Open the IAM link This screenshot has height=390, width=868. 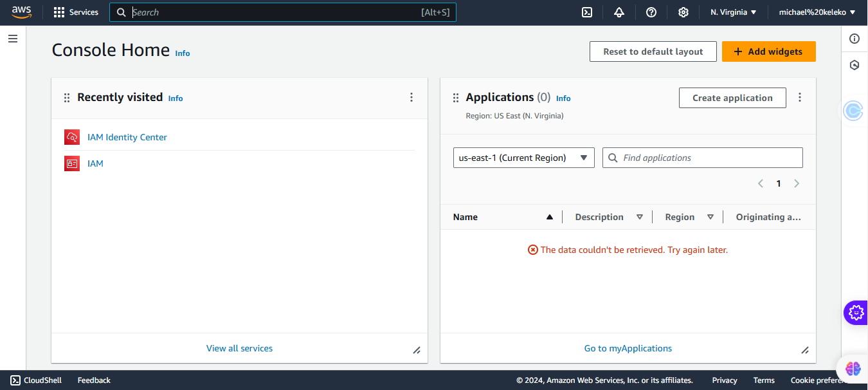[x=95, y=163]
